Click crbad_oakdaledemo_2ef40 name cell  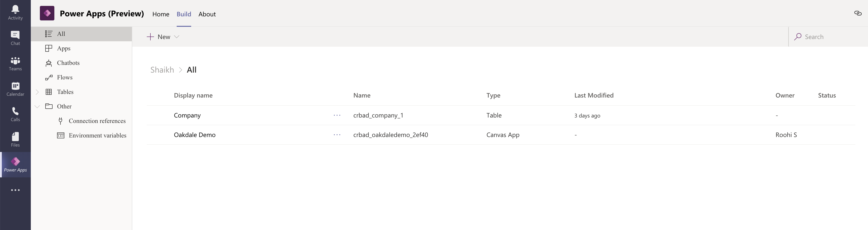391,135
